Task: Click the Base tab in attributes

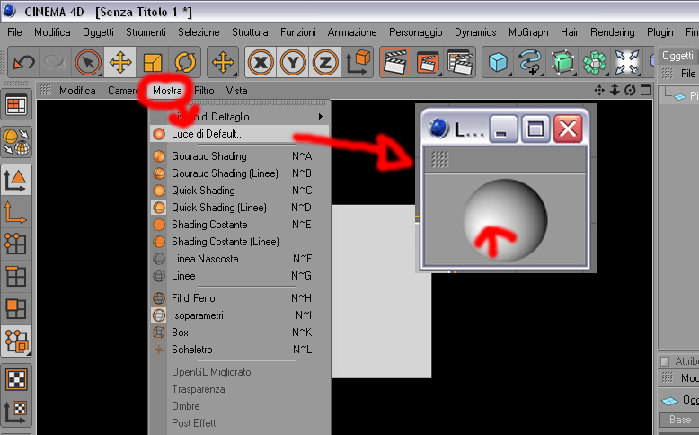Action: [678, 419]
